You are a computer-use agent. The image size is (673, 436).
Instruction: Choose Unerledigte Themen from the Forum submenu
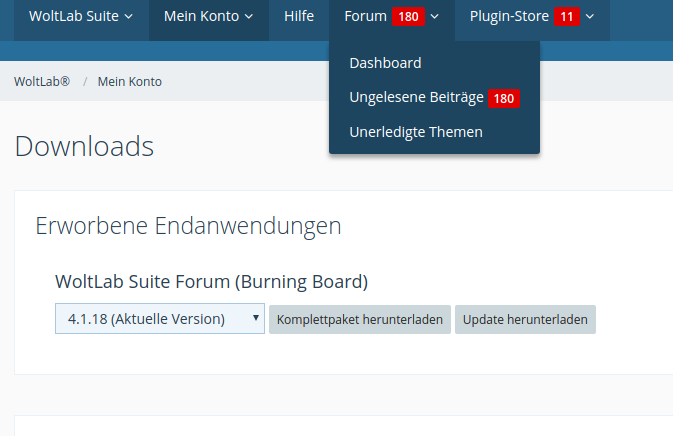click(x=415, y=132)
